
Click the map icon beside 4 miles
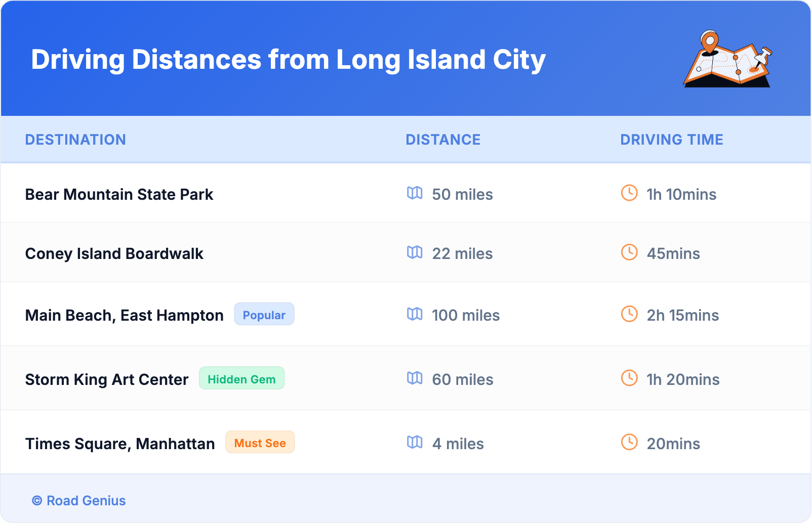click(415, 443)
